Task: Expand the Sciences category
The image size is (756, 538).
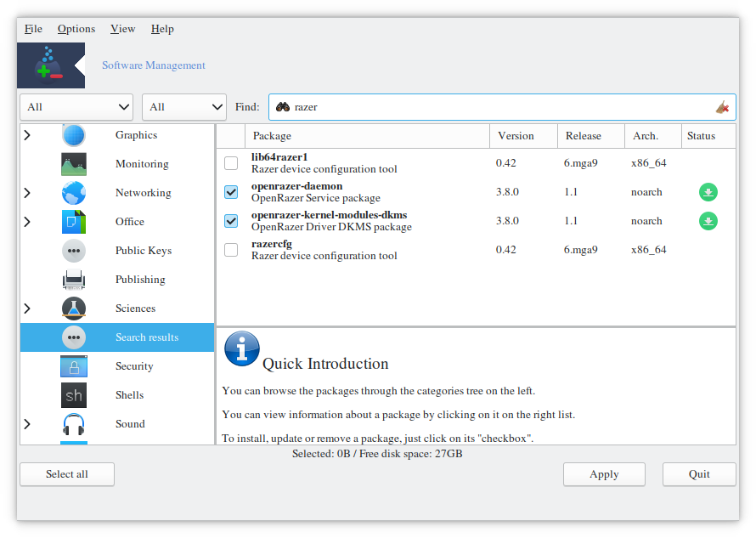Action: tap(27, 309)
